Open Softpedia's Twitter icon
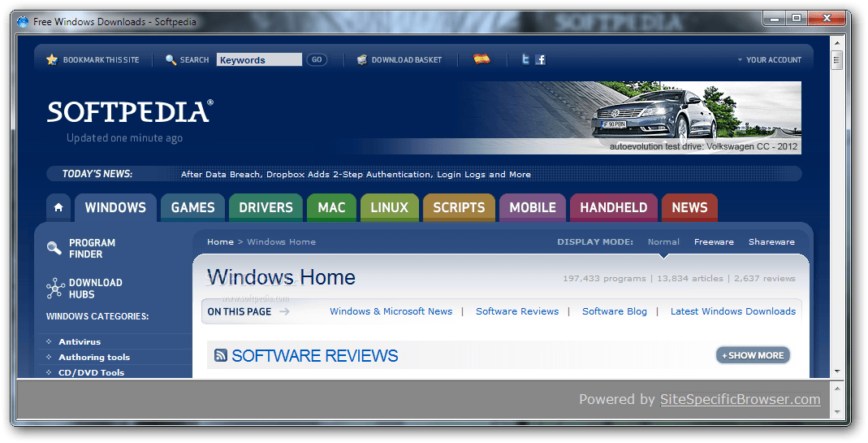 click(x=525, y=59)
